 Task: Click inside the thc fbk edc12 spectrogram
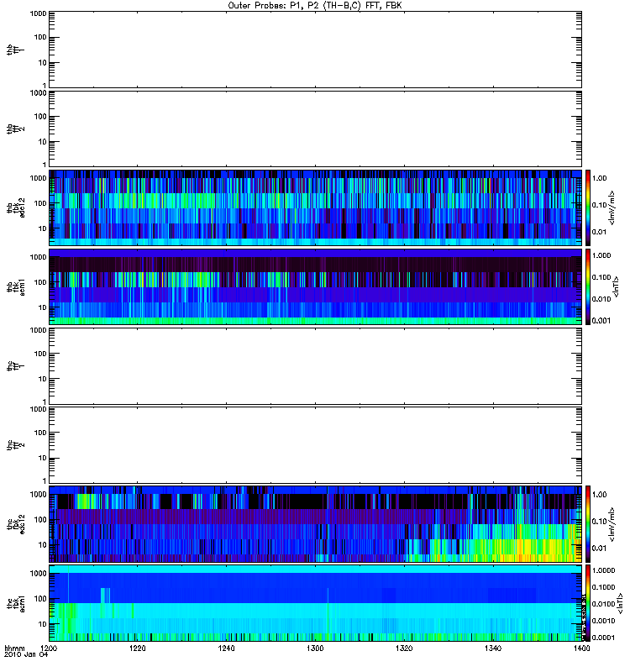tap(316, 523)
